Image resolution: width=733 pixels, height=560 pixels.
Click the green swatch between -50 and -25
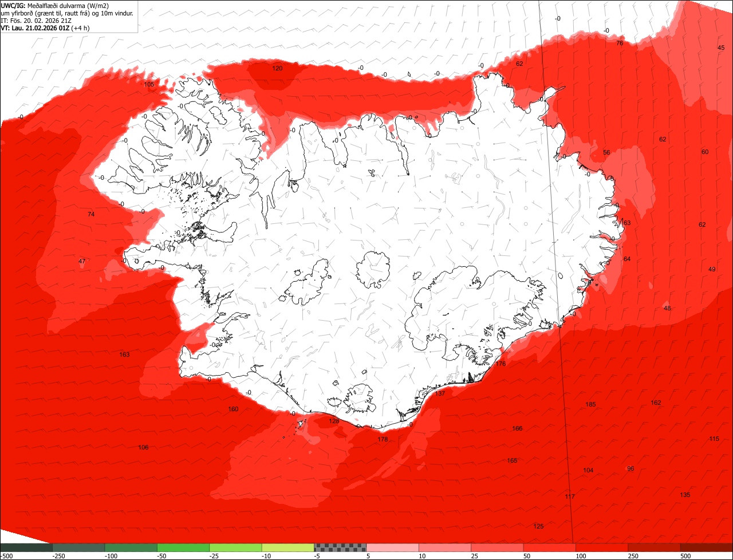pos(183,547)
